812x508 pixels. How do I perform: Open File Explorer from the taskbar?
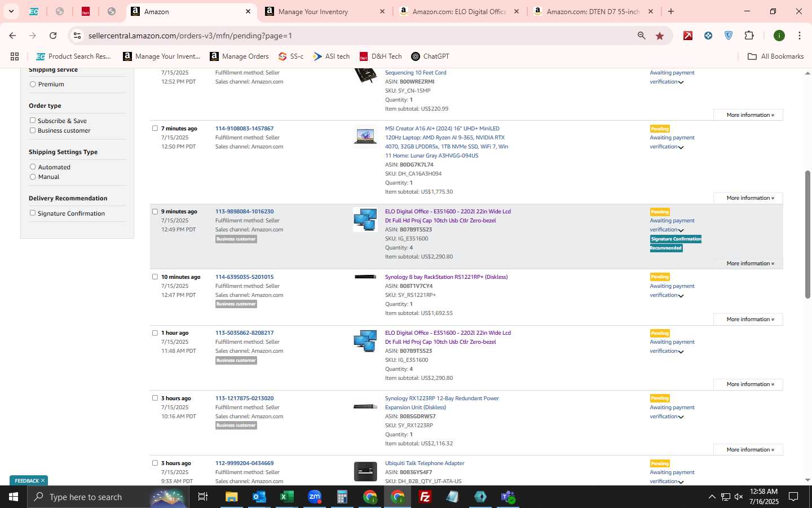click(x=232, y=497)
